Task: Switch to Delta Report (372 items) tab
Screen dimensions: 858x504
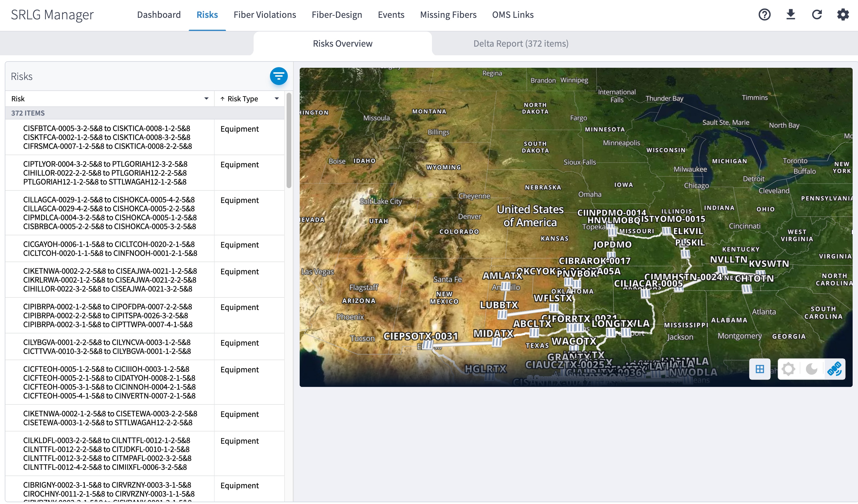Action: (521, 44)
